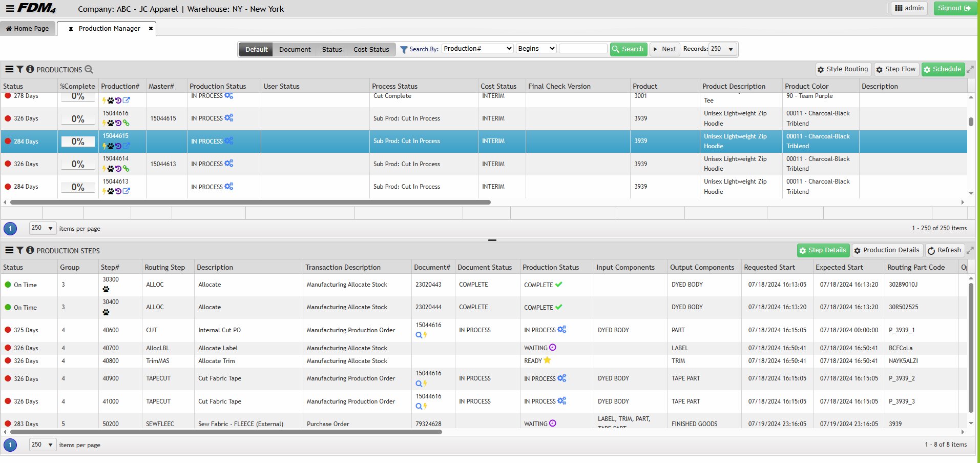Open the Search By Production# dropdown
Image resolution: width=980 pixels, height=463 pixels.
pyautogui.click(x=477, y=49)
